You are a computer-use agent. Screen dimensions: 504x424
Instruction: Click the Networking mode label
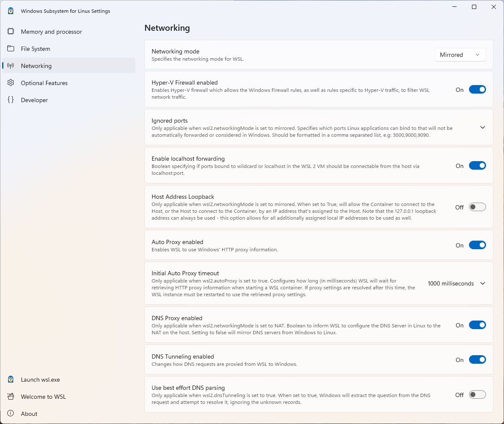176,51
